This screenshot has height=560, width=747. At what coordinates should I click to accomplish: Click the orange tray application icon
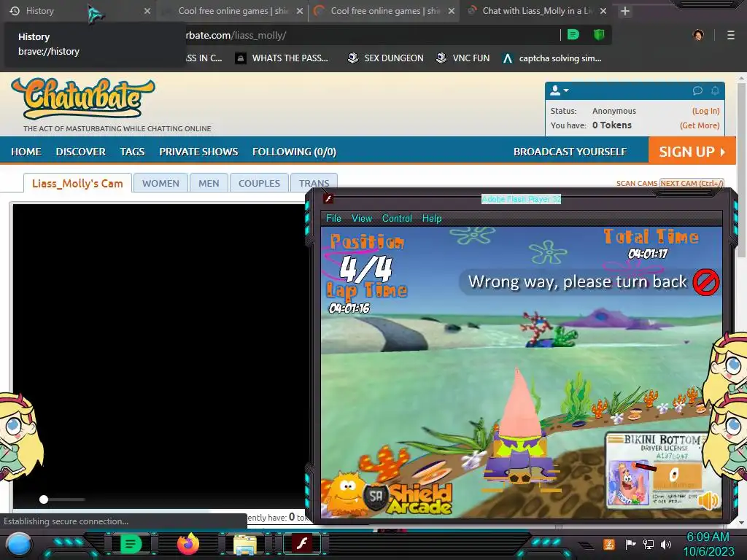point(609,544)
